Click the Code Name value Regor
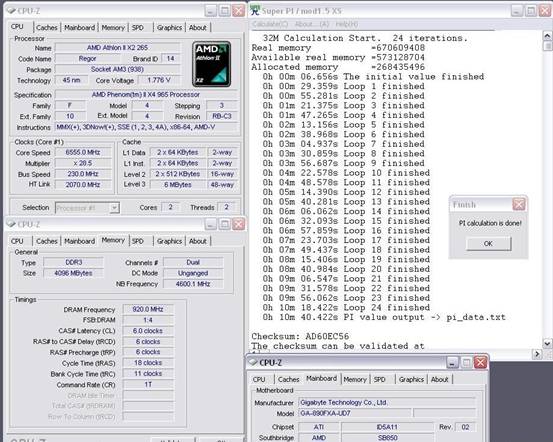The image size is (553, 442). tap(87, 59)
